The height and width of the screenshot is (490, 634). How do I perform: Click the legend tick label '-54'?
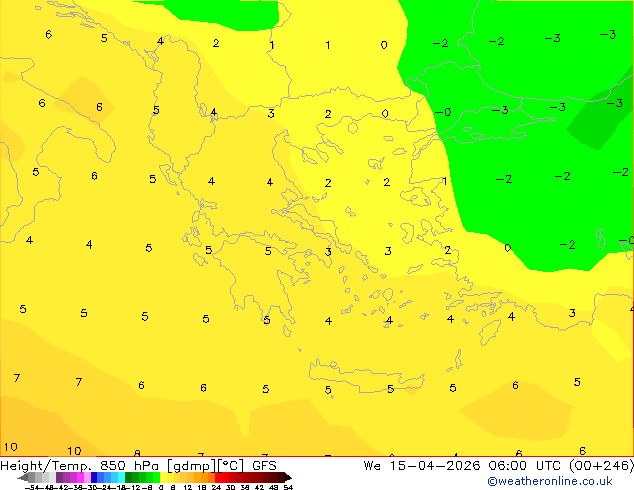(32, 487)
